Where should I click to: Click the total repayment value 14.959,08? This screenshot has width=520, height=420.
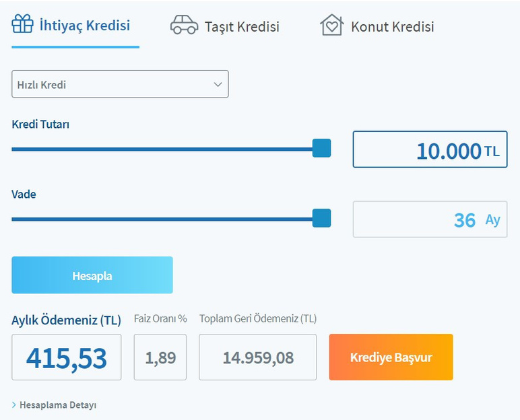pyautogui.click(x=258, y=357)
